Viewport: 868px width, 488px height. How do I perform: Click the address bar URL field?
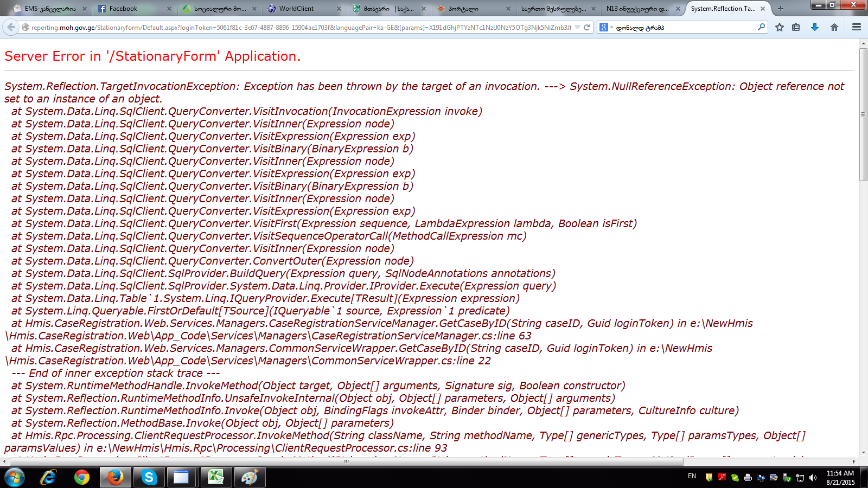pos(298,27)
